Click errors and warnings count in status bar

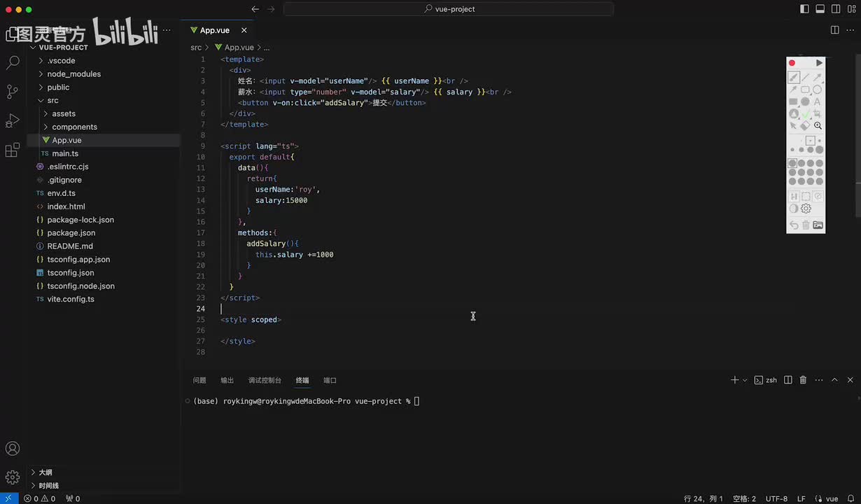pyautogui.click(x=39, y=498)
